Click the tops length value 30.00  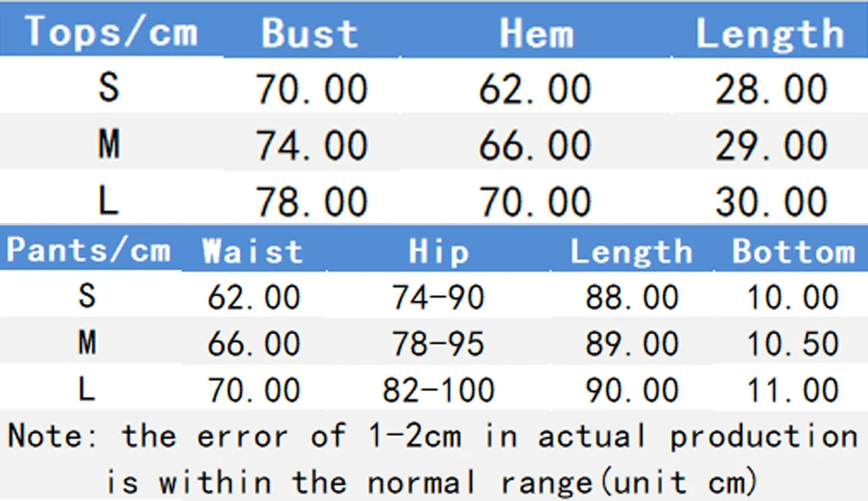(771, 202)
